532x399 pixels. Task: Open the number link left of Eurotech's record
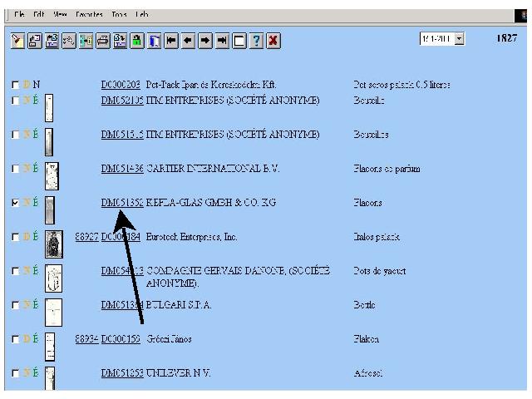(x=86, y=237)
